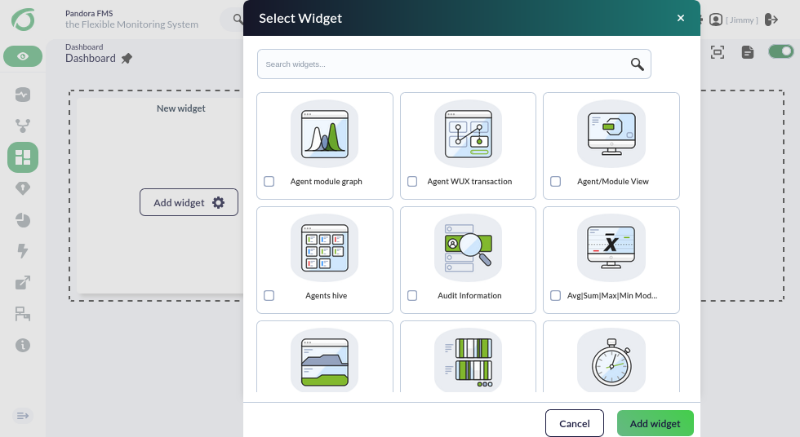Image resolution: width=800 pixels, height=437 pixels.
Task: Check the Avg|Sum|Max|Min Mod... checkbox
Action: coord(556,295)
